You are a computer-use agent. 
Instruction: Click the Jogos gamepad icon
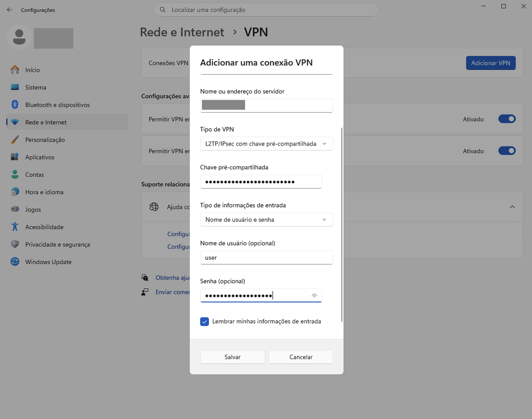(15, 209)
